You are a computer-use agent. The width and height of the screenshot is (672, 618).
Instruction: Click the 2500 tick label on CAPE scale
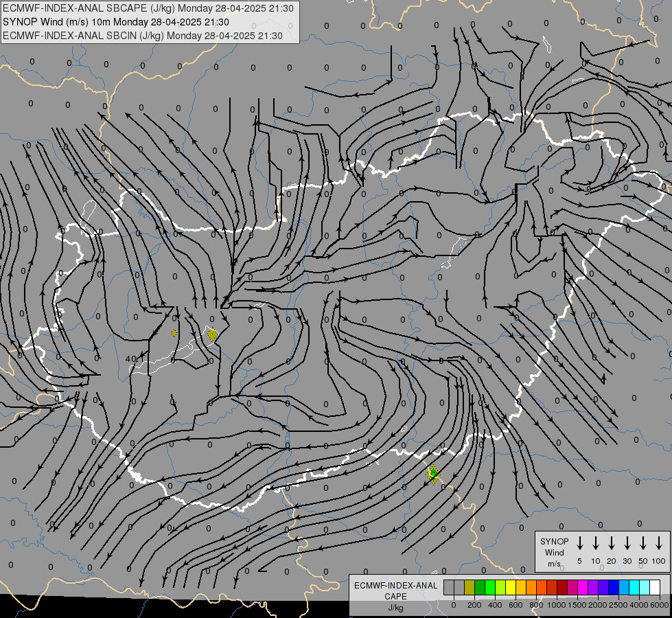[x=618, y=605]
